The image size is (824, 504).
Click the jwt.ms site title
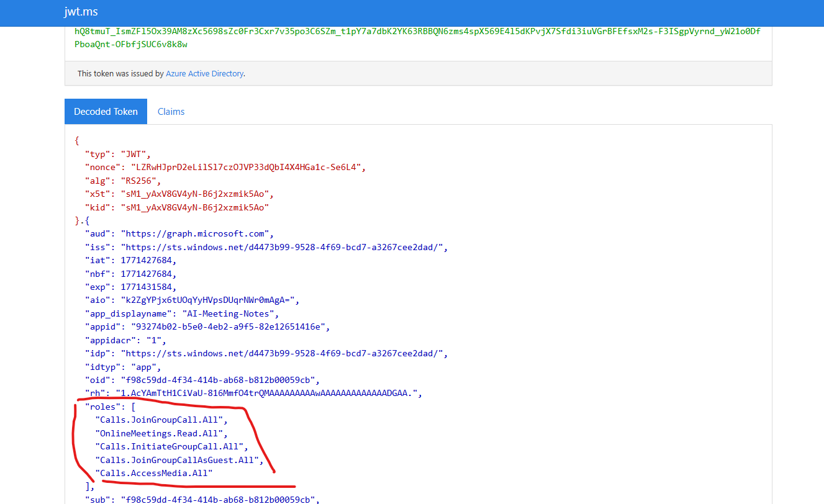click(x=81, y=12)
